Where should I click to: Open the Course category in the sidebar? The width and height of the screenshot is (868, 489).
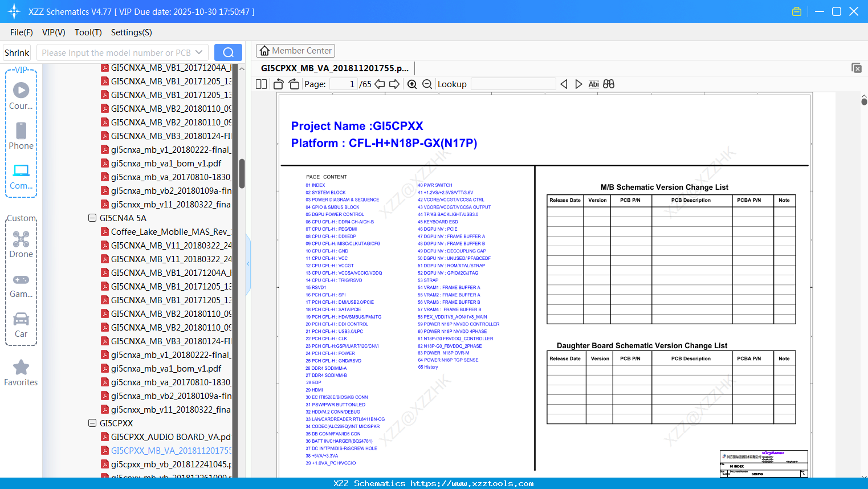[x=21, y=96]
